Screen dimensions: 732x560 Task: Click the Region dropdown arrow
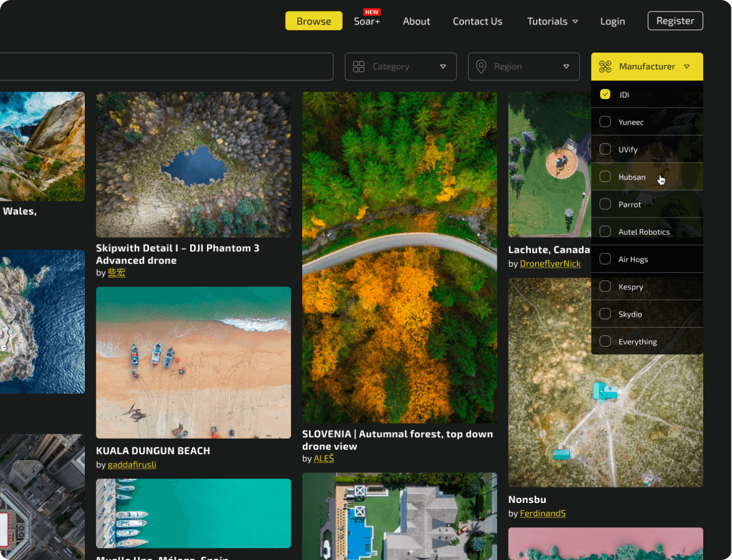point(566,67)
